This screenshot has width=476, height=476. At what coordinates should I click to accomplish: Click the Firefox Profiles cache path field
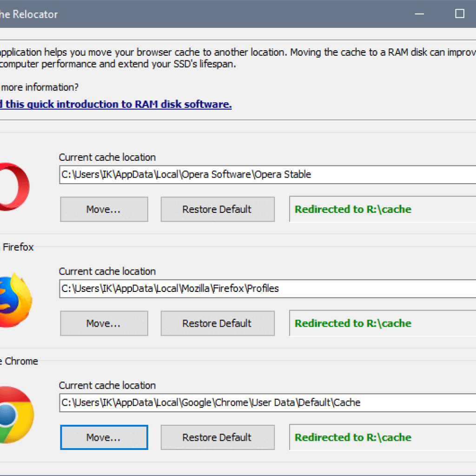267,289
